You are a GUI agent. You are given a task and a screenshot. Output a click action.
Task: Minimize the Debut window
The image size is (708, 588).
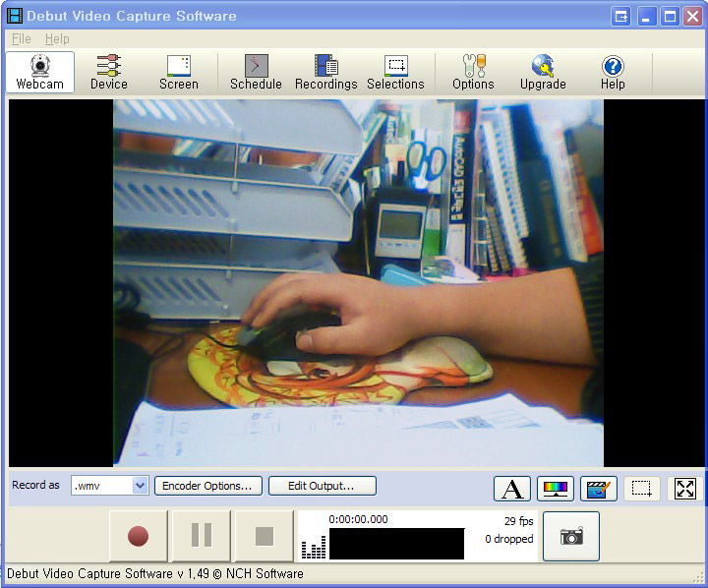[x=647, y=17]
